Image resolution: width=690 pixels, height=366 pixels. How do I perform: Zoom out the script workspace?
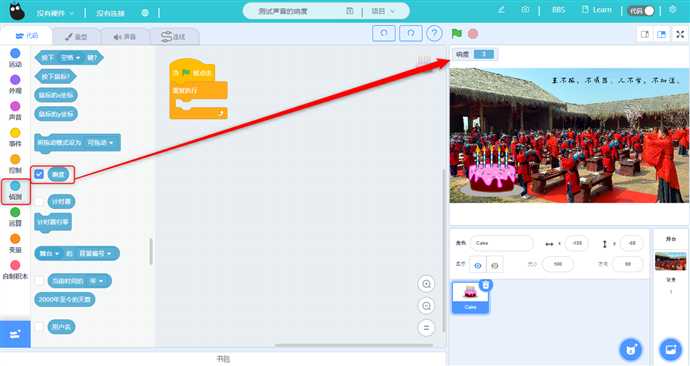click(426, 306)
